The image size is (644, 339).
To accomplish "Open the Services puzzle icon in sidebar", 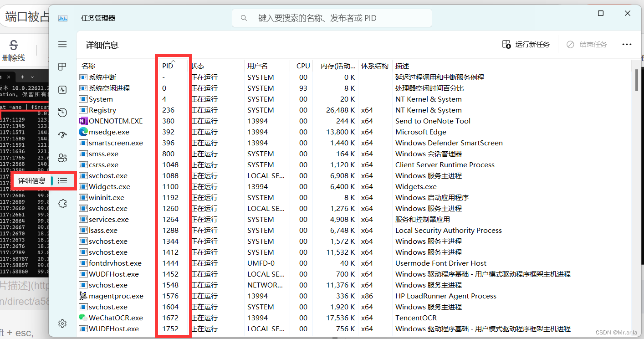I will pos(62,204).
